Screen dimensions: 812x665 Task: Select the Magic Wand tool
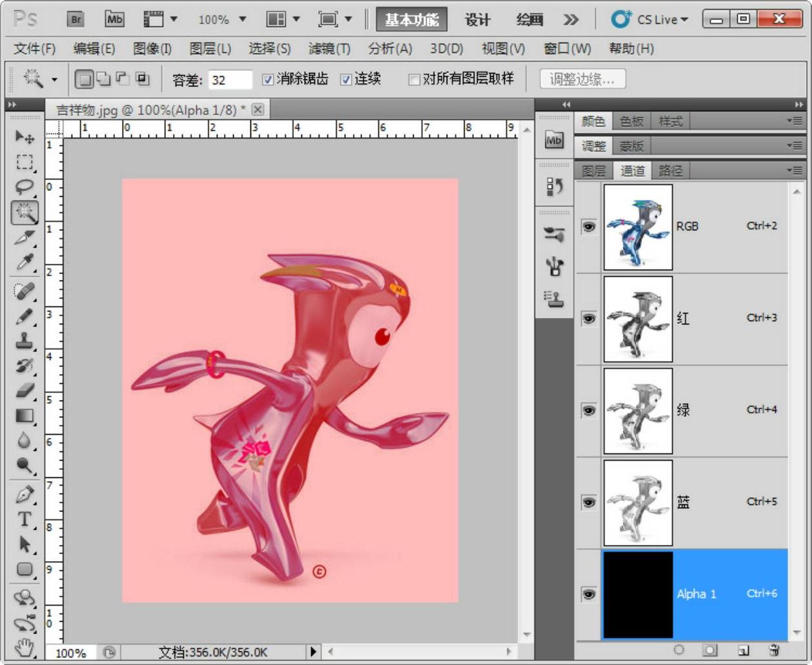[x=25, y=212]
